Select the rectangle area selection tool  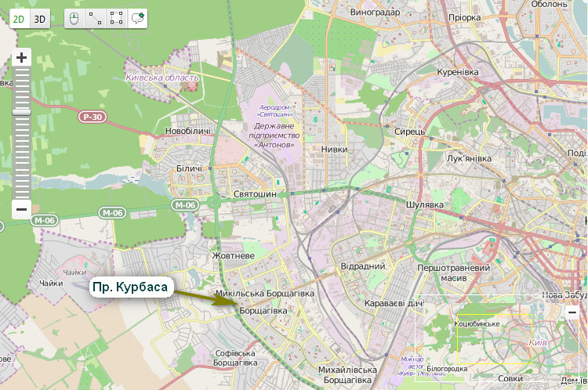point(116,19)
